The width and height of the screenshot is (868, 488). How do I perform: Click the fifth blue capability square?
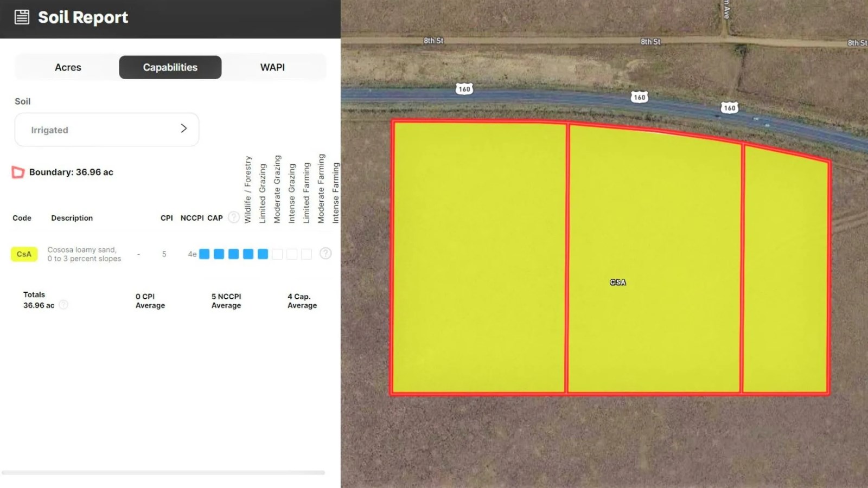tap(263, 254)
